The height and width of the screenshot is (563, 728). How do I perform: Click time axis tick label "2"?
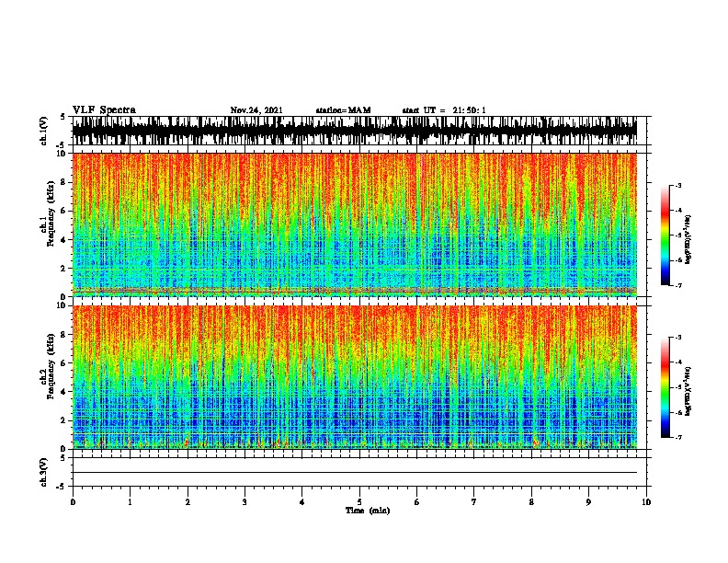point(188,502)
